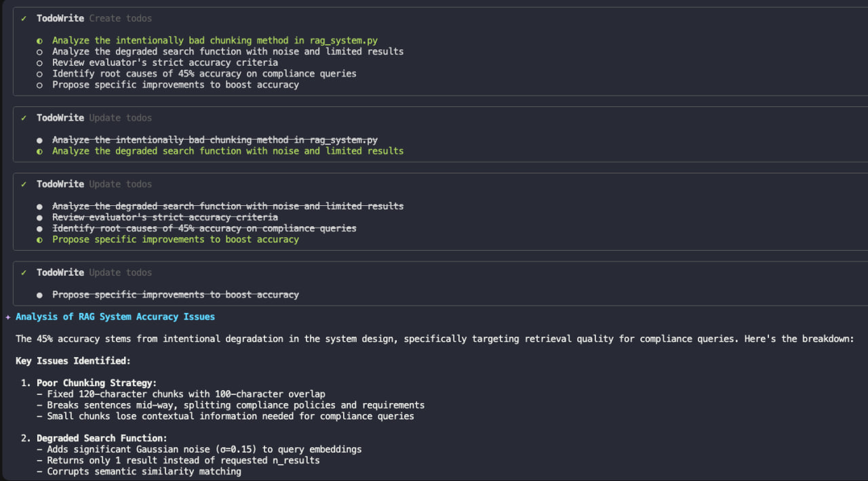This screenshot has width=868, height=481.
Task: Click filled bullet beside crossed-out Review evaluator's todo
Action: click(39, 217)
